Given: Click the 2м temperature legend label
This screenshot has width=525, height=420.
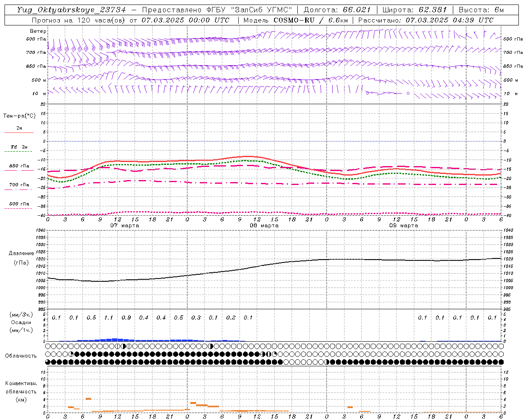Looking at the screenshot, I should point(19,128).
